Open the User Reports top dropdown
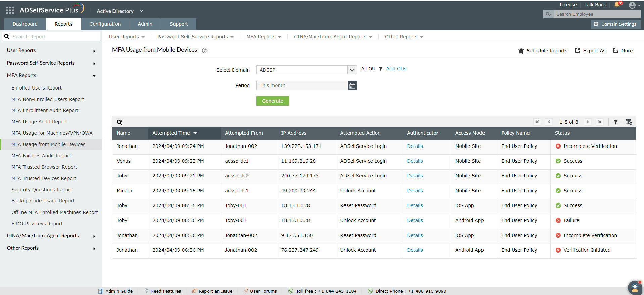Image resolution: width=644 pixels, height=295 pixels. (x=127, y=37)
